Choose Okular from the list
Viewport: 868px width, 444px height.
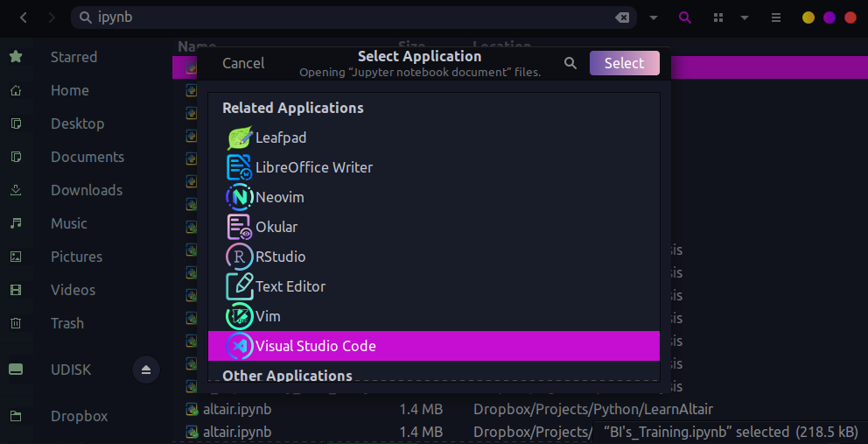pos(434,228)
